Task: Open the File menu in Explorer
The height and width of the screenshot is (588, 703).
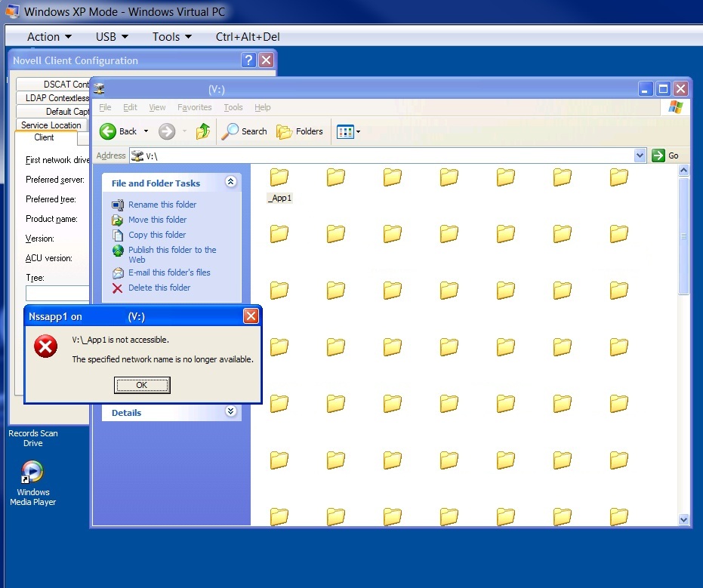Action: tap(105, 107)
